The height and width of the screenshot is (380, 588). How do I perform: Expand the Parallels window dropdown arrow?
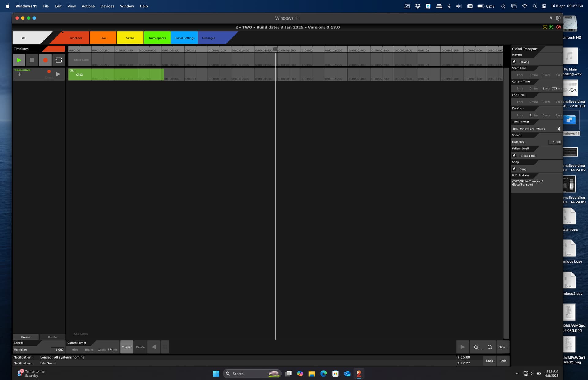click(x=551, y=18)
